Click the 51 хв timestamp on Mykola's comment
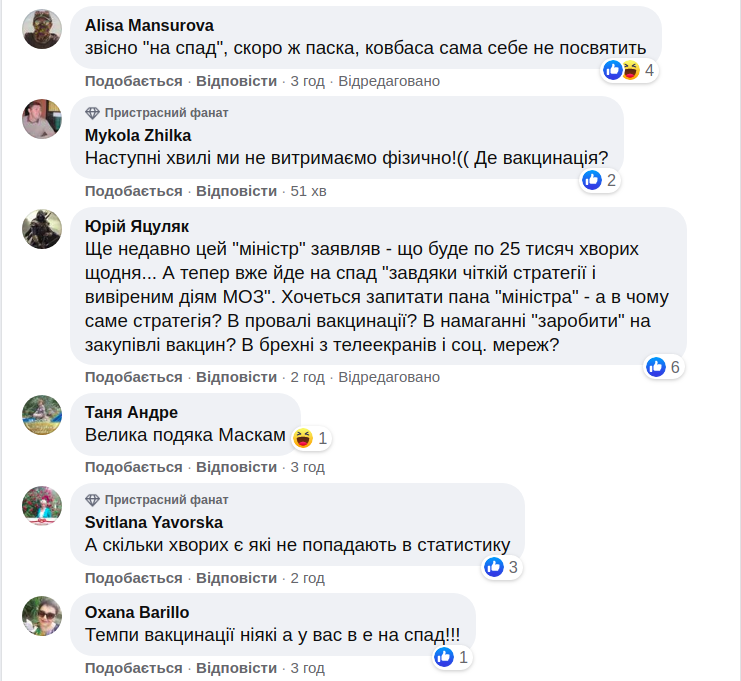 (308, 191)
